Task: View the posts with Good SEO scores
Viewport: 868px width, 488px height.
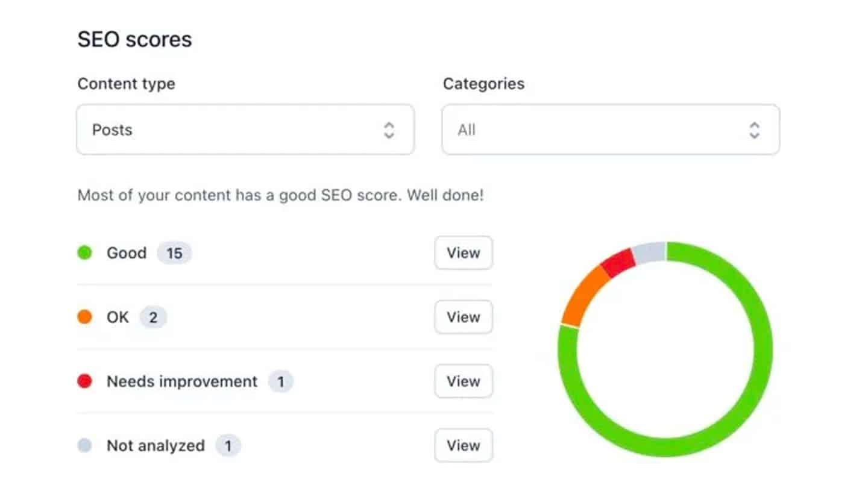Action: pos(463,253)
